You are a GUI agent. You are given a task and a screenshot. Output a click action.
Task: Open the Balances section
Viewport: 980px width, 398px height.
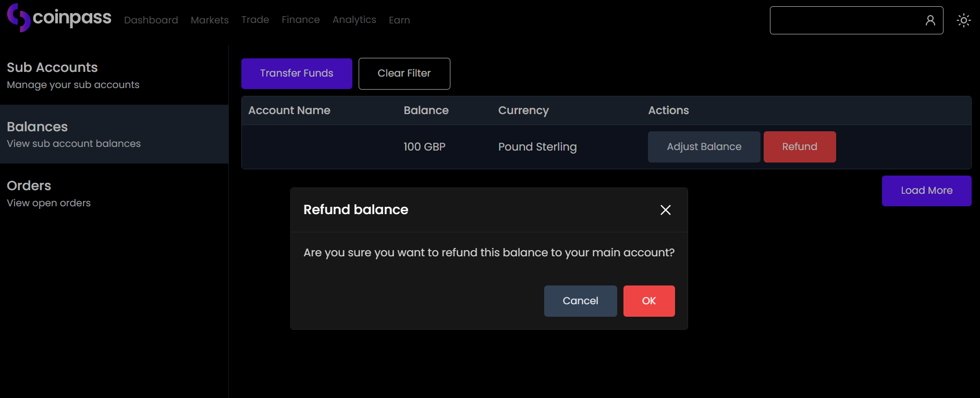(37, 127)
